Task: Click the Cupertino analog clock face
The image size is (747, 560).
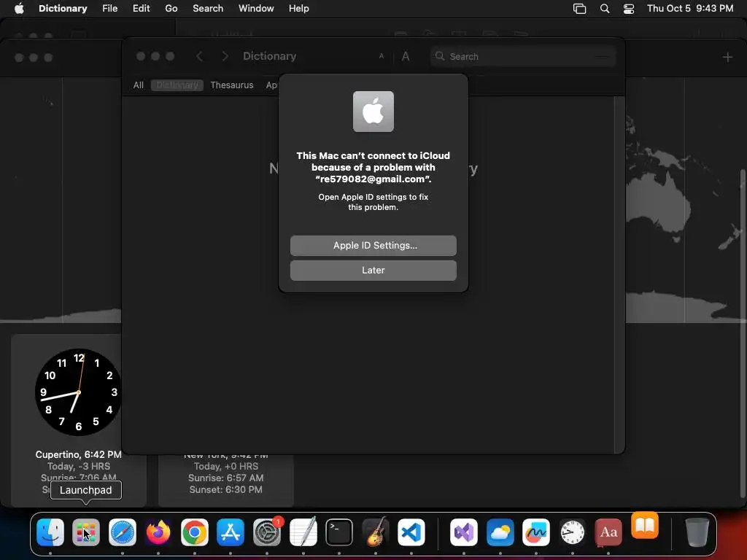Action: click(x=78, y=392)
